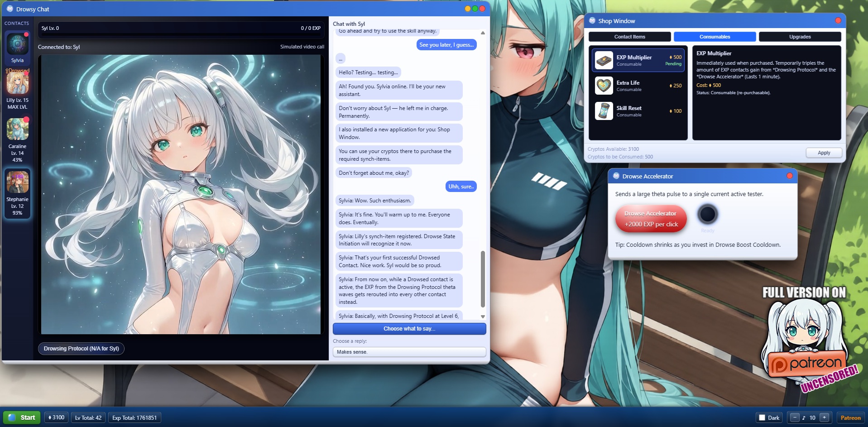Open the Upgrades tab
Screen dimensions: 868x427
800,37
